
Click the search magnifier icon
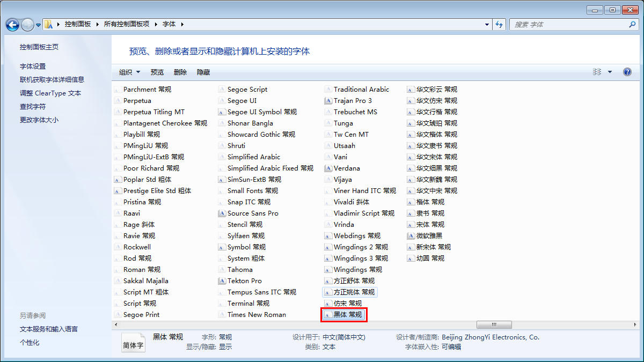click(x=632, y=25)
